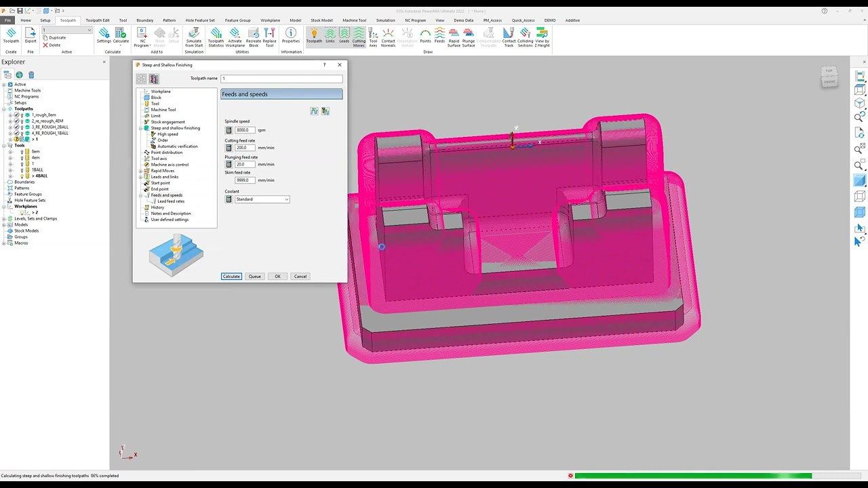Screen dimensions: 868x488
Task: Click the Spindle speed value field
Action: pyautogui.click(x=245, y=130)
